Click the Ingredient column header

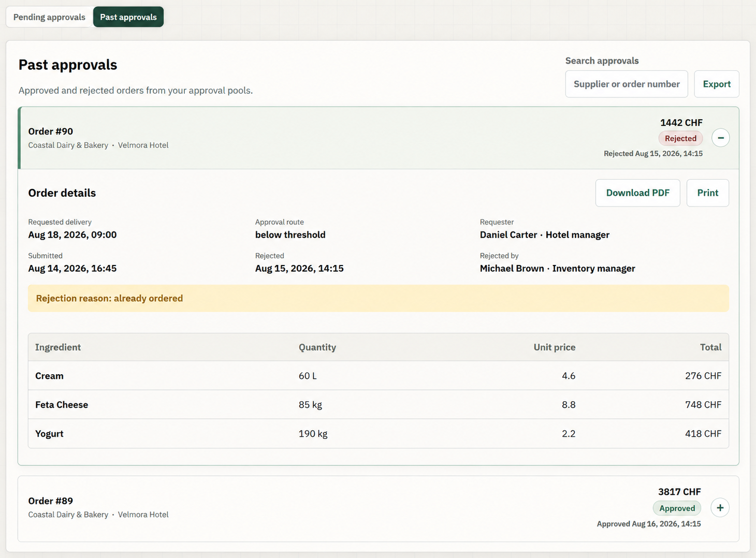58,347
